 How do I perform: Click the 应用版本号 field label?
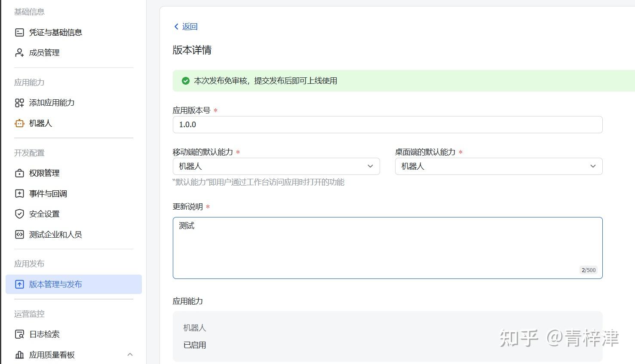pos(191,110)
